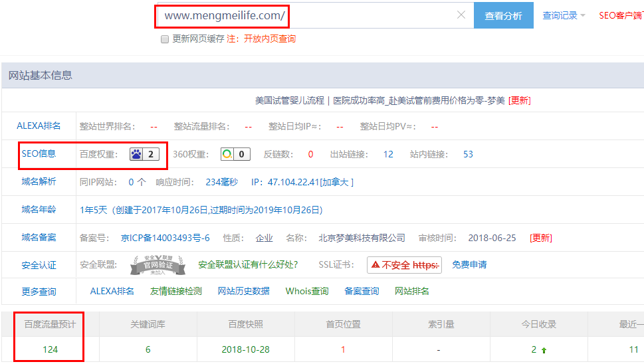Click the green up arrow in today's index

click(x=544, y=350)
